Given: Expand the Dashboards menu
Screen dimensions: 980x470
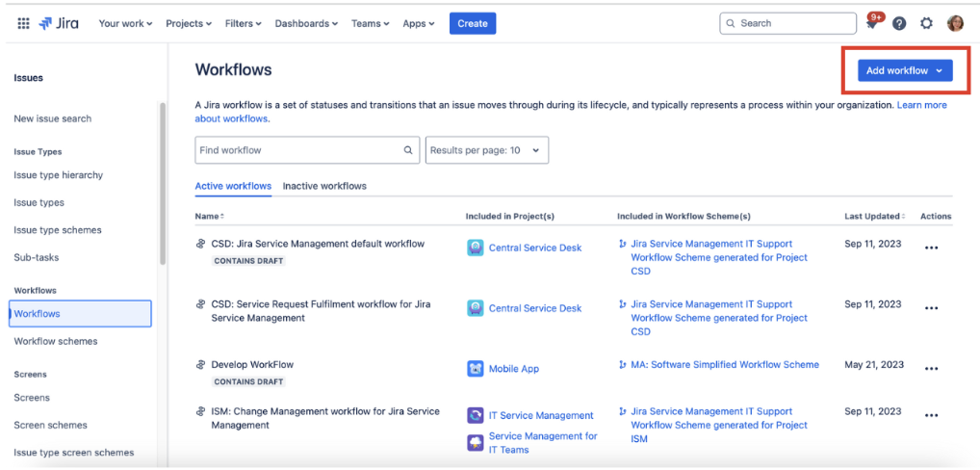Looking at the screenshot, I should point(306,24).
